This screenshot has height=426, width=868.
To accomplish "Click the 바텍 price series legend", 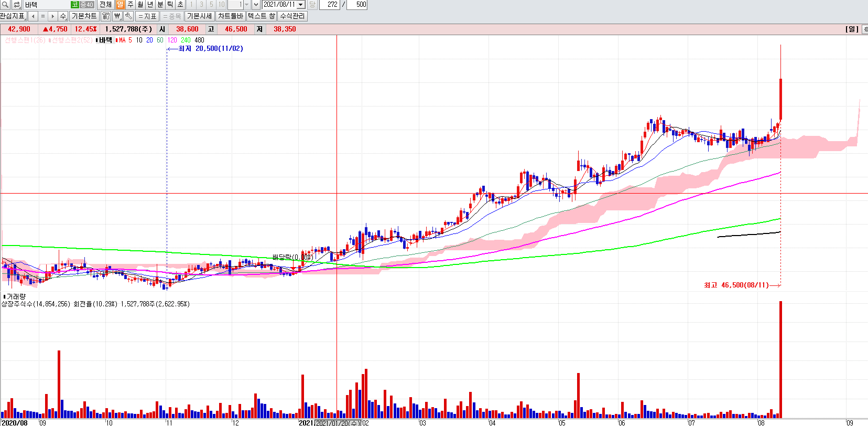I will click(x=105, y=40).
